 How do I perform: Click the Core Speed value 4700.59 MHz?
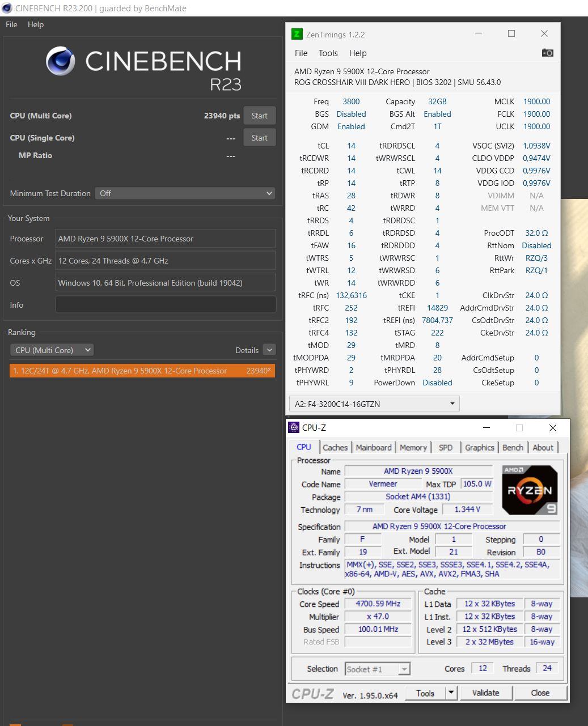click(378, 604)
